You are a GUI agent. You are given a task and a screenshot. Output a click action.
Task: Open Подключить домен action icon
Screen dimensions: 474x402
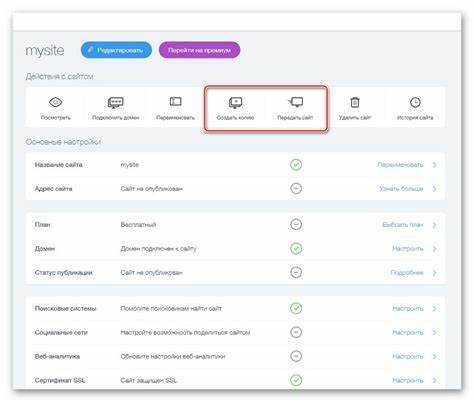(x=115, y=102)
